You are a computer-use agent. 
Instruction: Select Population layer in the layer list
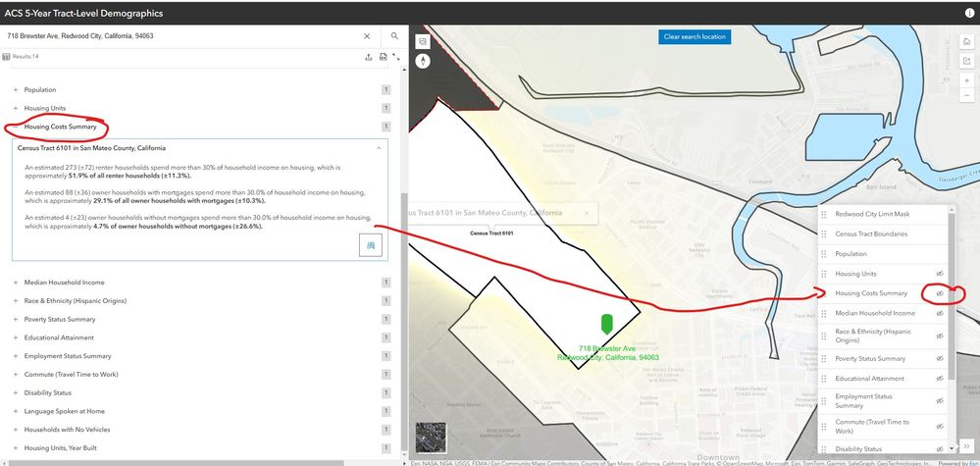click(851, 254)
